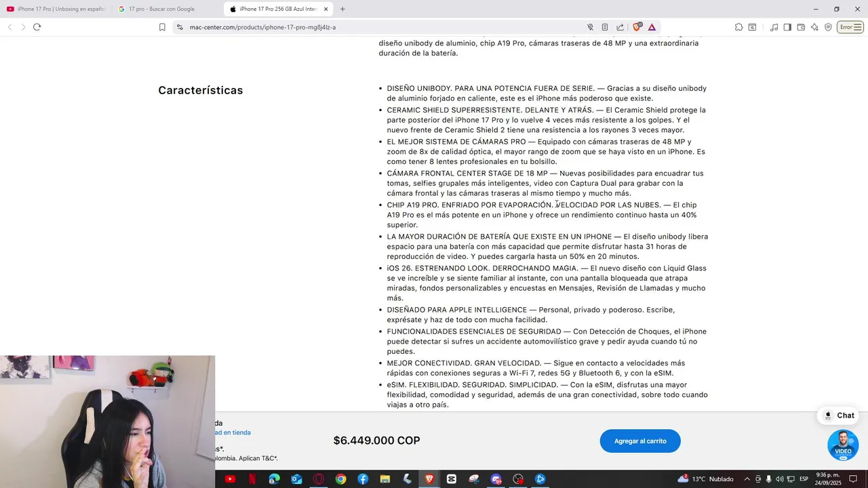Open Opera browser from the taskbar
Screen dimensions: 868x488
[319, 479]
